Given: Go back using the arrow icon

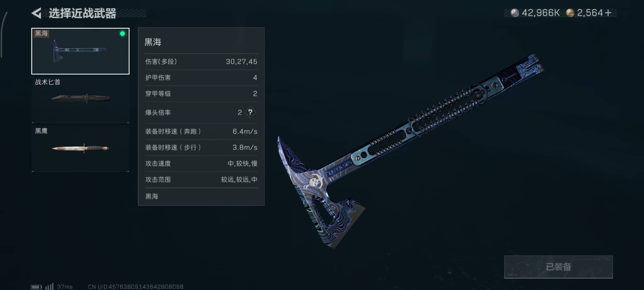Looking at the screenshot, I should tap(36, 13).
